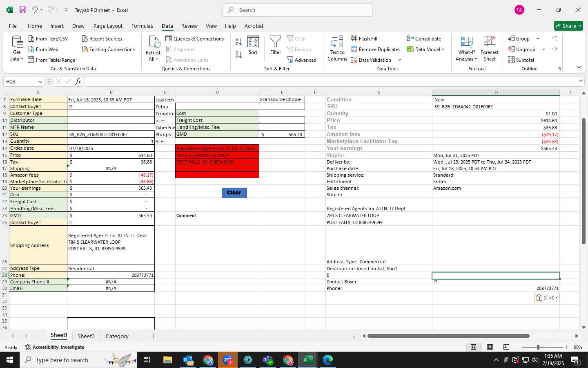Toggle the Filter funnel

pos(276,45)
